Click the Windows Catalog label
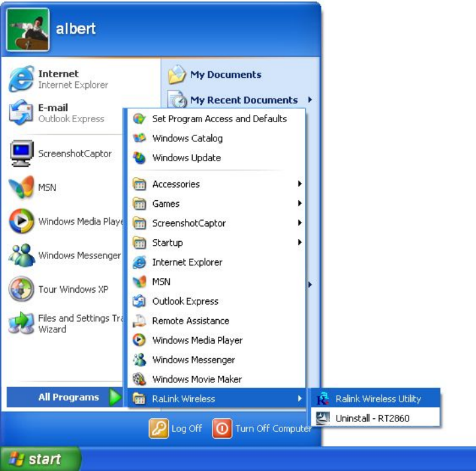 click(187, 139)
